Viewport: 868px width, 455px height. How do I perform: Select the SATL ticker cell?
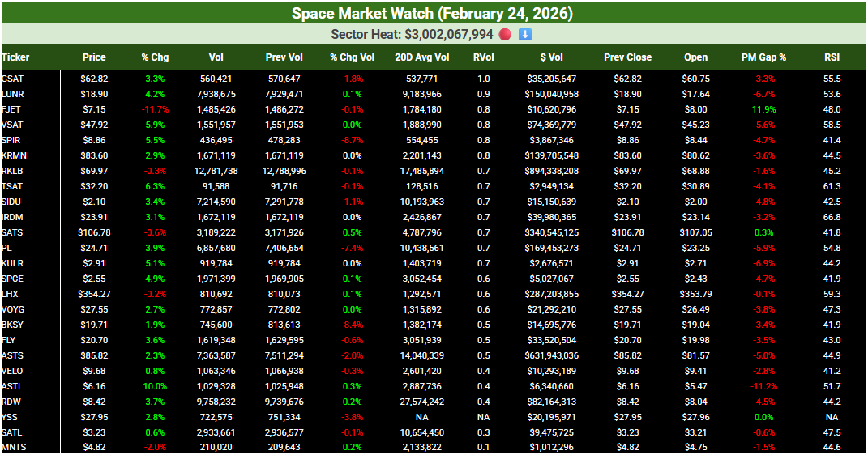(x=11, y=433)
